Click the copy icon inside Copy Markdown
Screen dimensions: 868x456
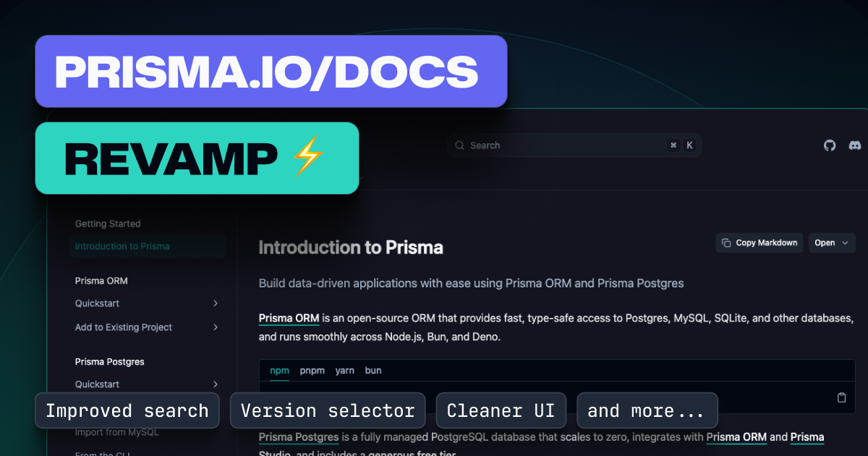pos(726,242)
